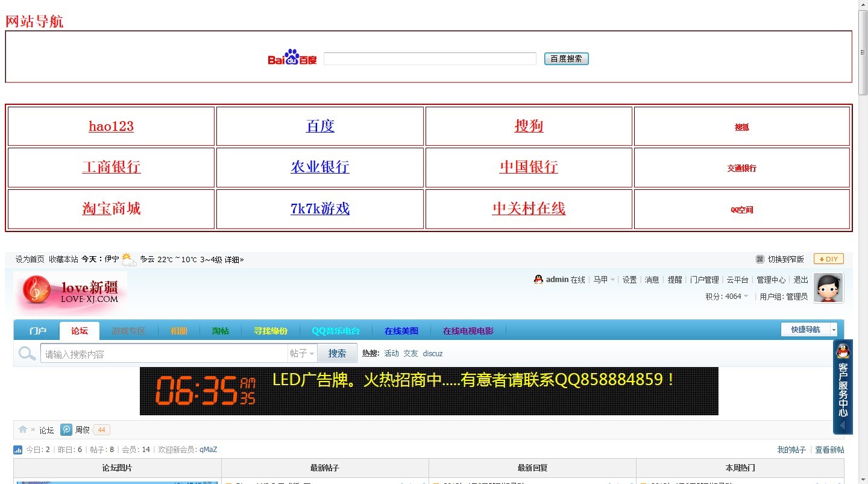Image resolution: width=868 pixels, height=484 pixels.
Task: Expand the 积分 4064 dropdown
Action: coord(726,296)
